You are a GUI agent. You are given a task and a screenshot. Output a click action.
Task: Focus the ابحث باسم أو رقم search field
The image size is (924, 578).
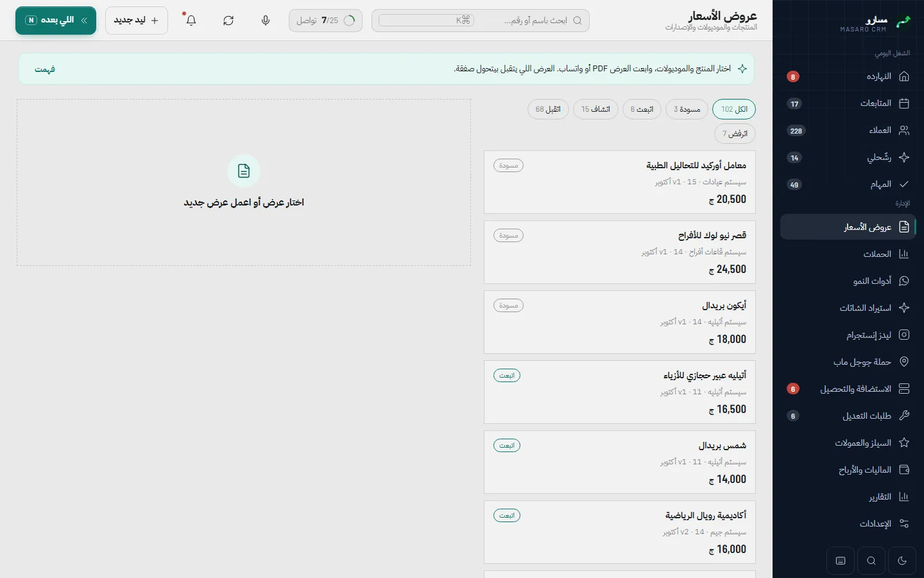481,21
